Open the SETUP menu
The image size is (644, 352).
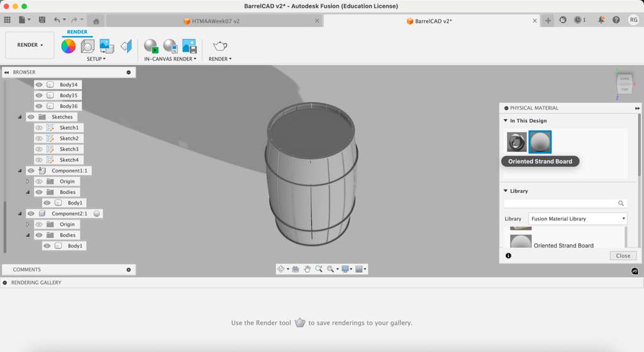[96, 59]
